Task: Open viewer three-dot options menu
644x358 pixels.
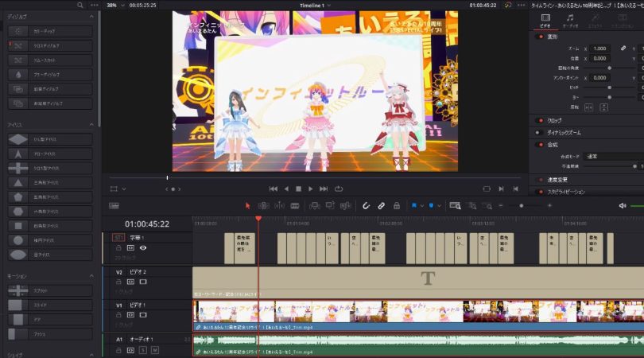Action: coord(522,6)
